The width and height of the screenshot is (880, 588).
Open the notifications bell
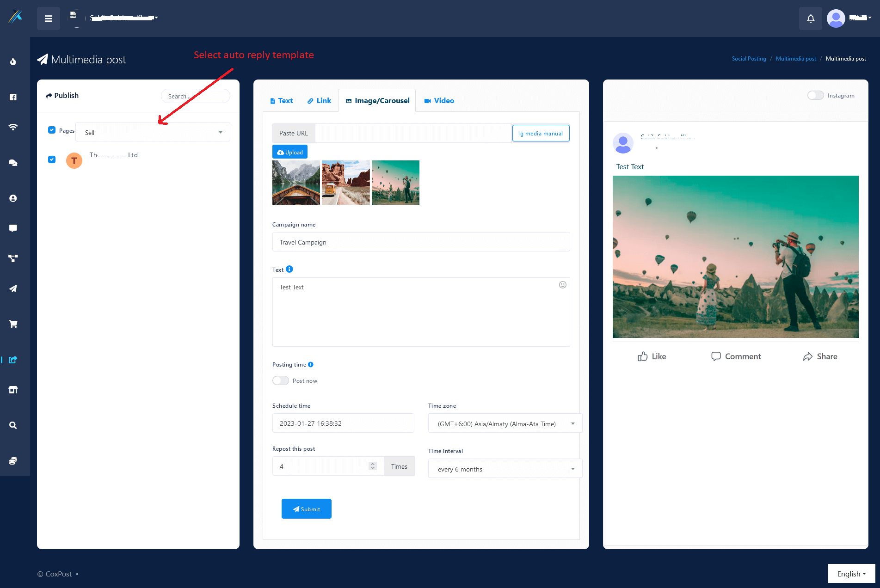click(x=810, y=18)
